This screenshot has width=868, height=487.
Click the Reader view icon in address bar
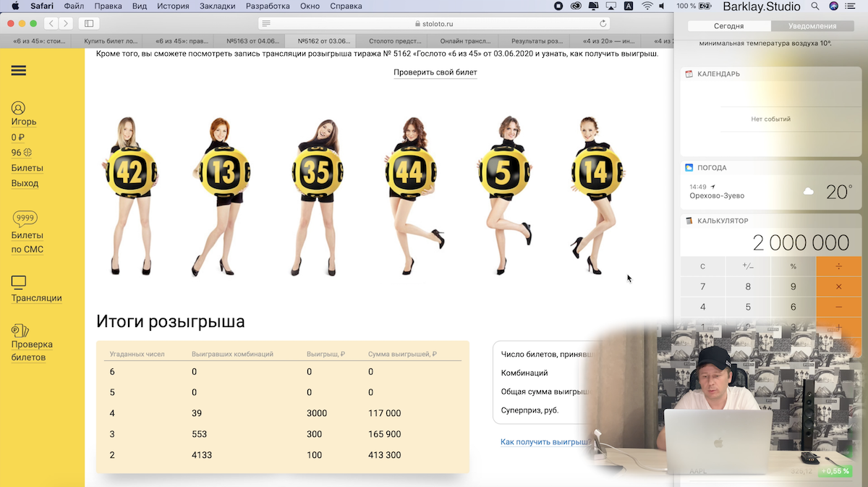266,23
